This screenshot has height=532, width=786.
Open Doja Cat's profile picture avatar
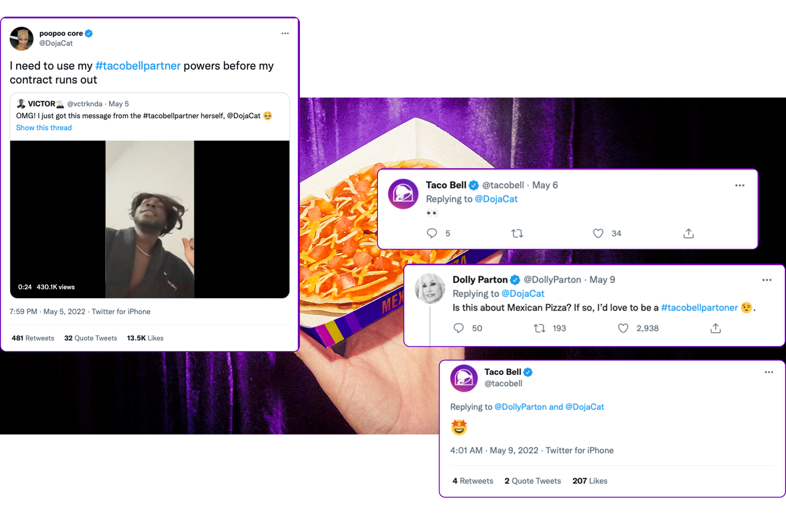coord(22,39)
